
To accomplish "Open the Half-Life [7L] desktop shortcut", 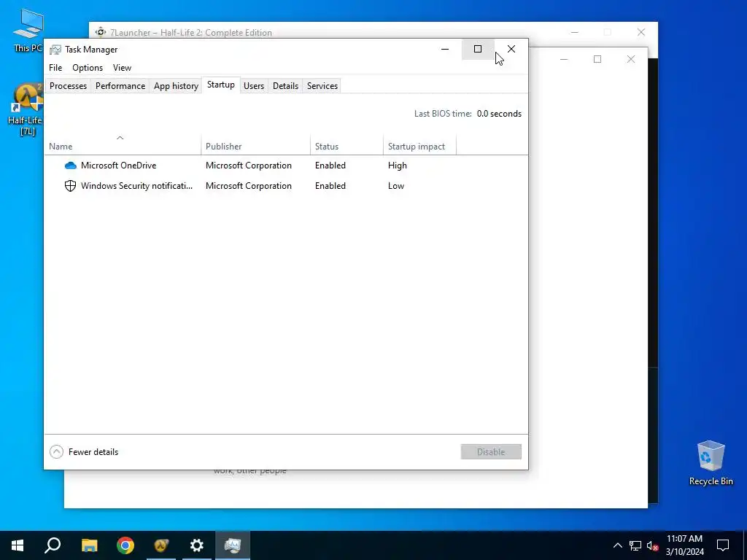I will click(26, 109).
